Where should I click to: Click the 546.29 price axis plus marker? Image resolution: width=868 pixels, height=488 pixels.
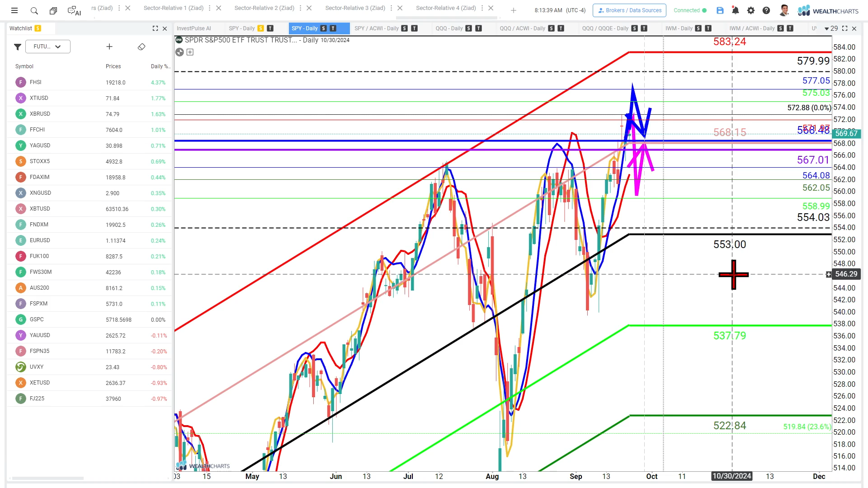pos(829,274)
